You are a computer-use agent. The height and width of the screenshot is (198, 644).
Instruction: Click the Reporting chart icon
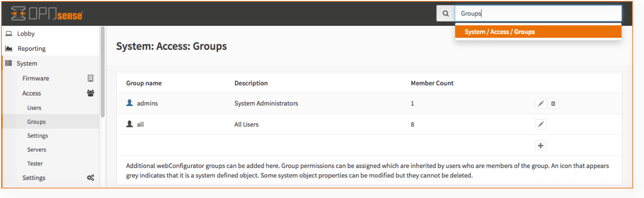click(9, 48)
